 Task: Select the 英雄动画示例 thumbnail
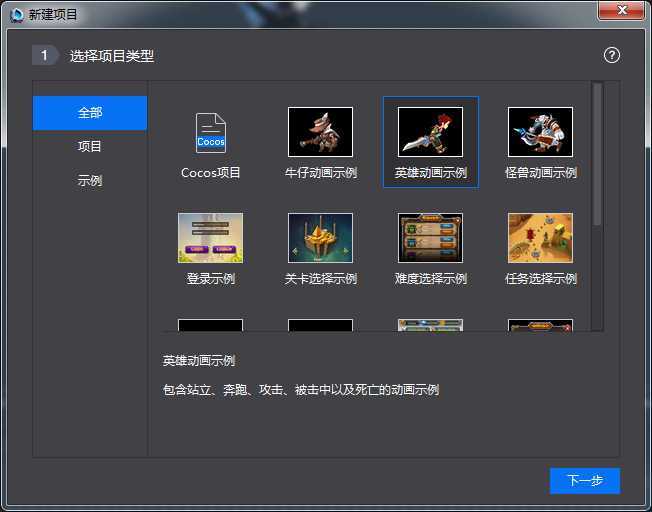point(430,132)
